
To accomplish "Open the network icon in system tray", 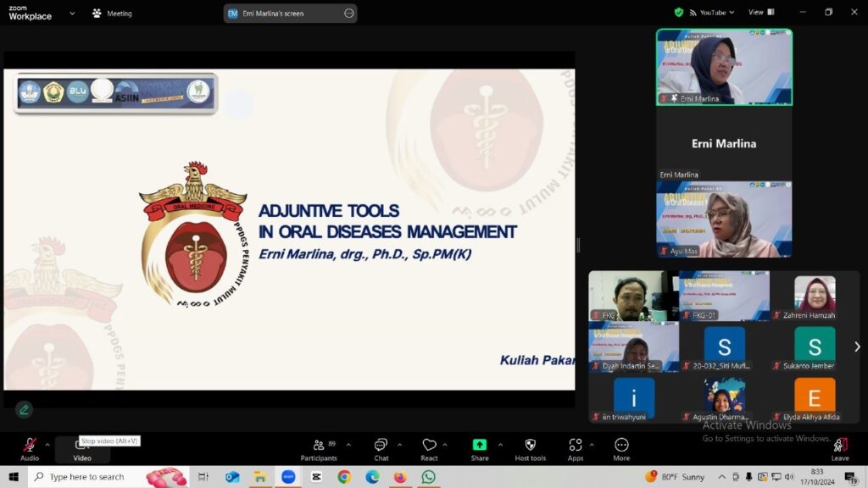I will pyautogui.click(x=776, y=477).
